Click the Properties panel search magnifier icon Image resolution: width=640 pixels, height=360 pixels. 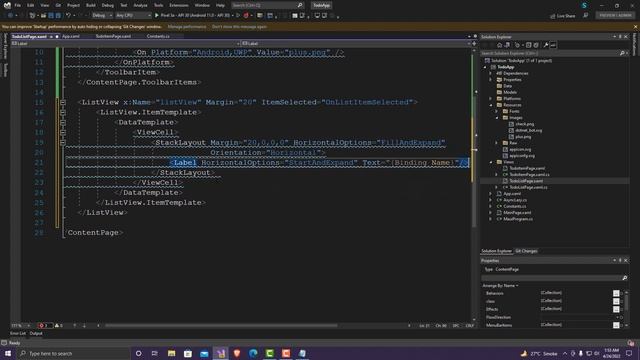click(624, 278)
